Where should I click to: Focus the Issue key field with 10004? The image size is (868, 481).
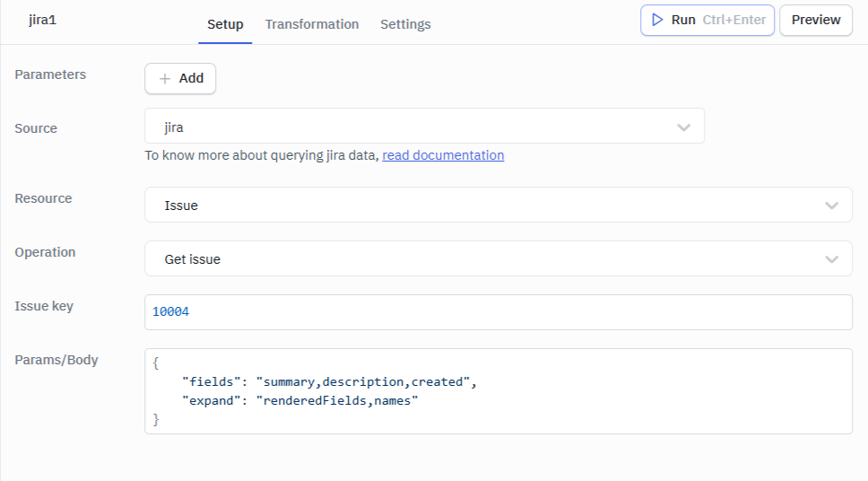[x=499, y=312]
